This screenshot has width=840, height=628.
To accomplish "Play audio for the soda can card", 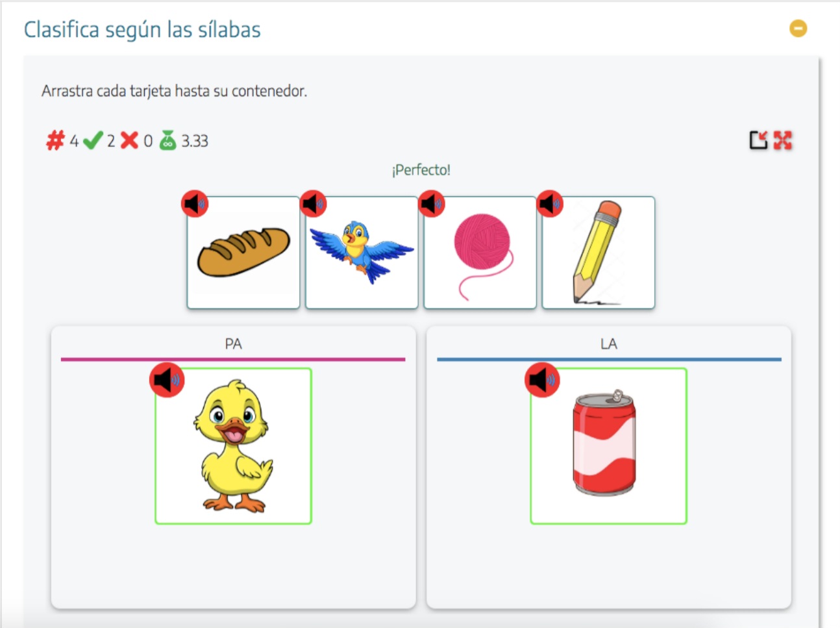I will 542,380.
